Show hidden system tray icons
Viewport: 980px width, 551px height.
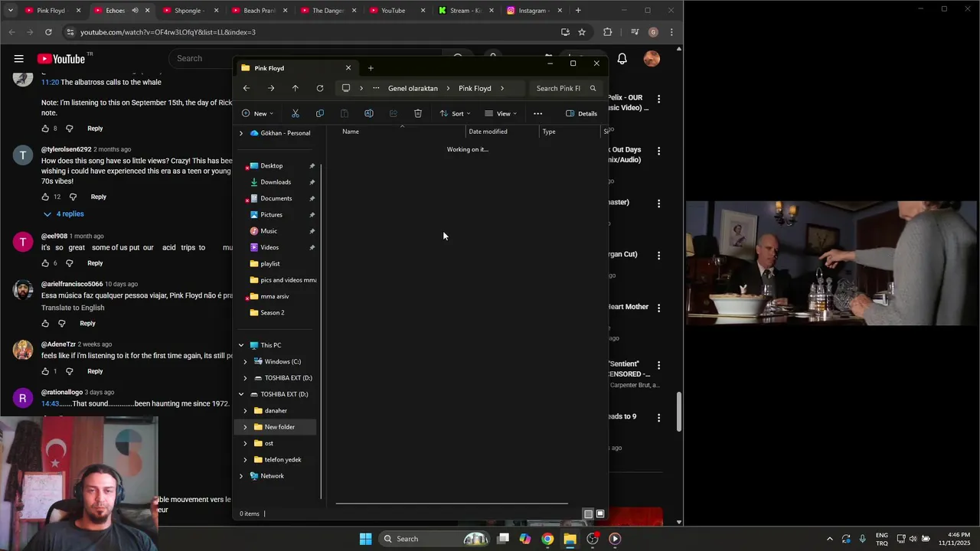[x=829, y=539]
